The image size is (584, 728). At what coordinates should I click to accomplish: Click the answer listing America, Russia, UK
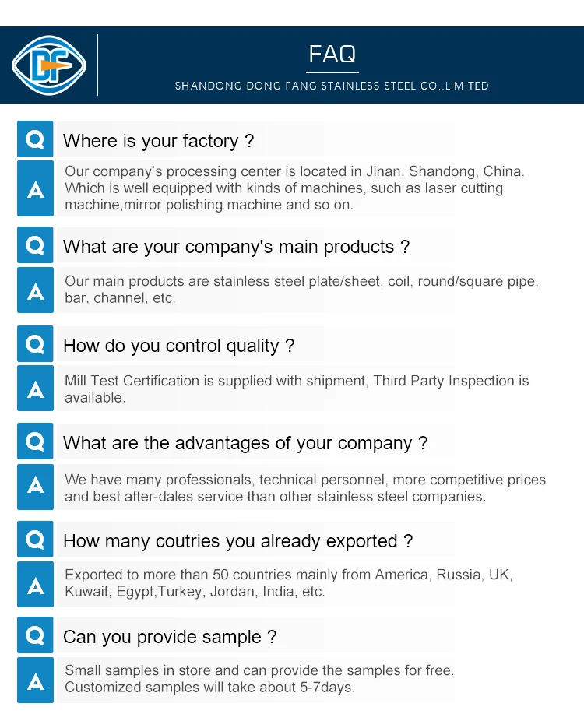click(288, 583)
